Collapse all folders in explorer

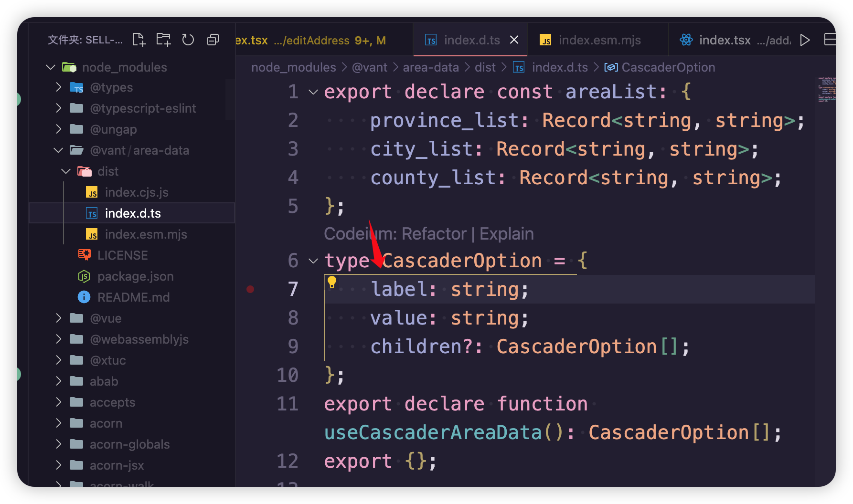pos(213,40)
